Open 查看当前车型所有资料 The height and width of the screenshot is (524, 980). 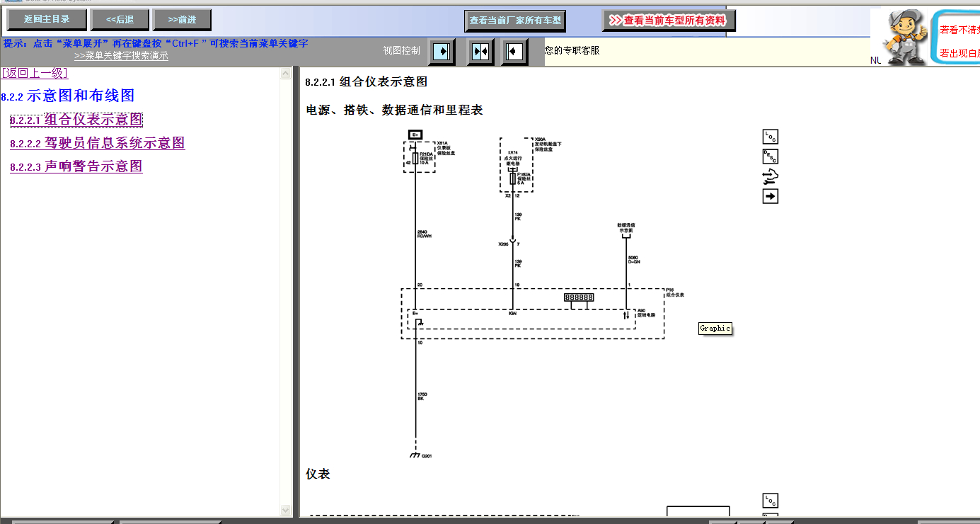point(669,21)
